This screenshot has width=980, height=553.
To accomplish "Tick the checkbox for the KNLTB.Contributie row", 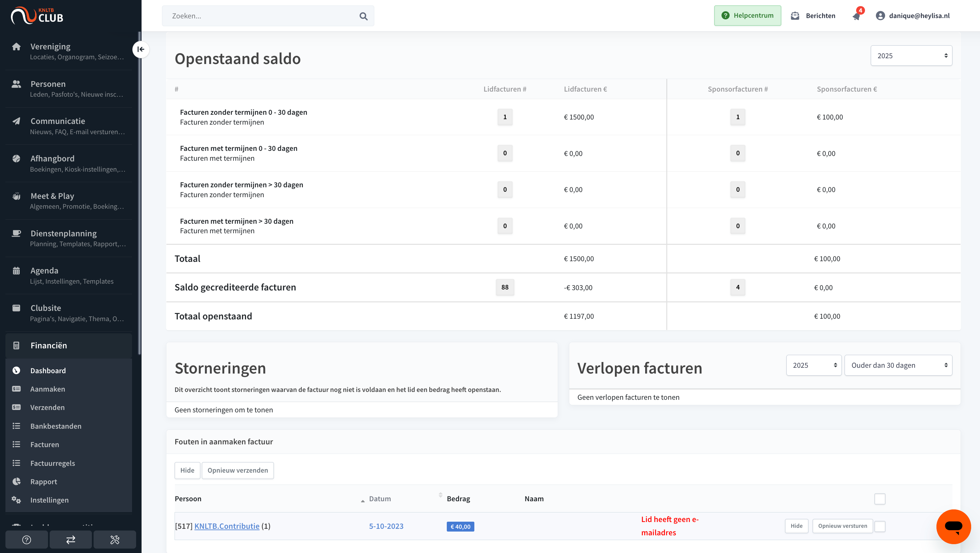I will coord(880,526).
